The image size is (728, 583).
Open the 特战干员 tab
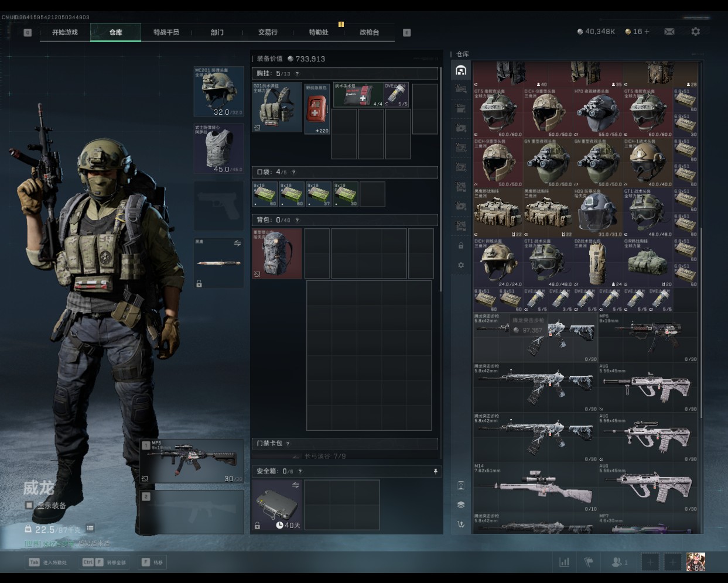click(166, 32)
